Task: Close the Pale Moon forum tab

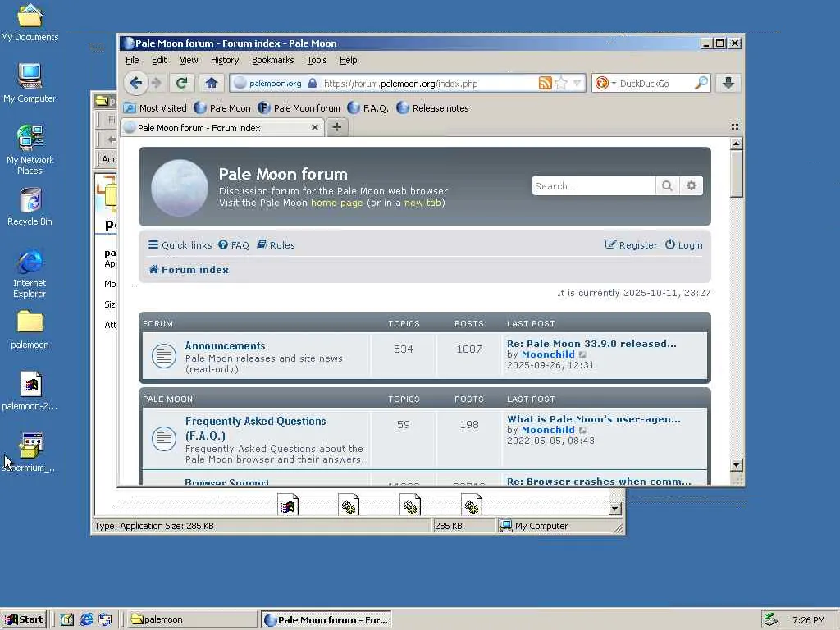Action: 315,127
